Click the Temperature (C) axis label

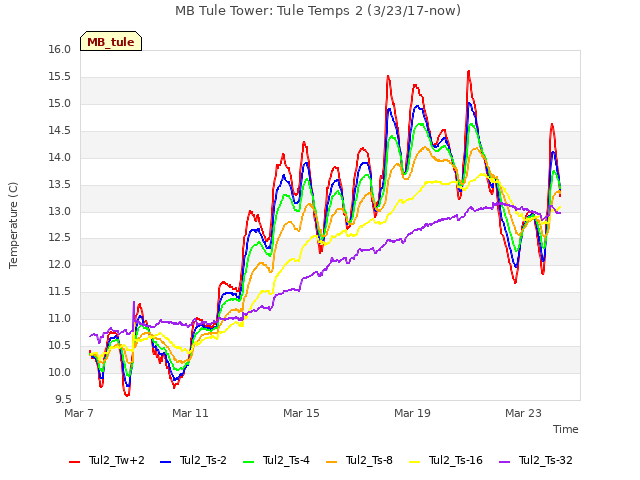pyautogui.click(x=13, y=225)
